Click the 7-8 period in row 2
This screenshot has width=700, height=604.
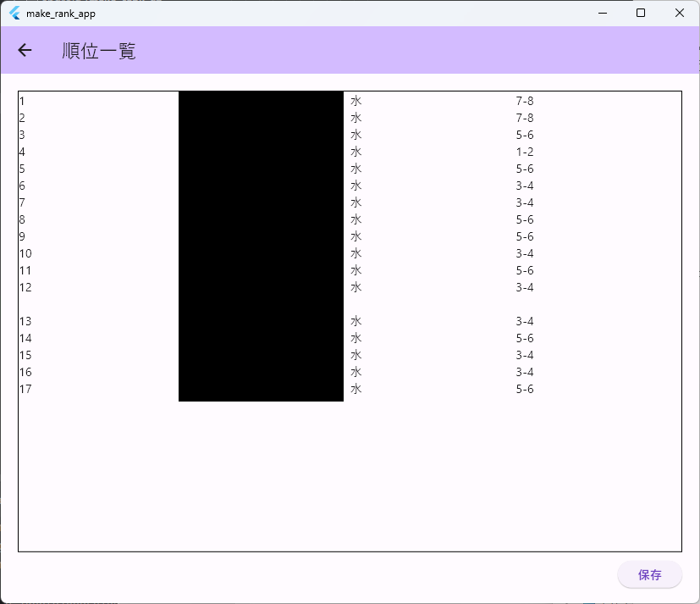(x=524, y=118)
